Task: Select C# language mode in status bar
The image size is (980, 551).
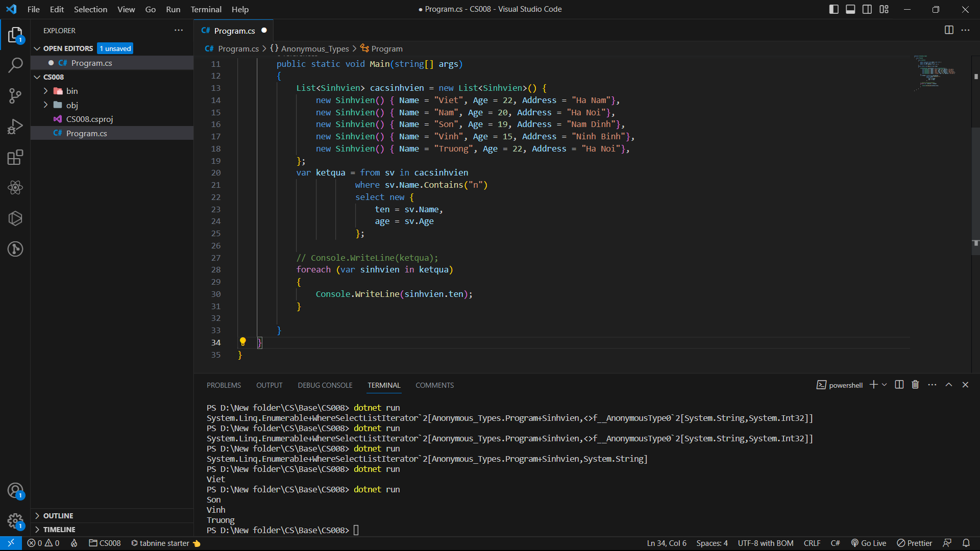Action: [x=835, y=543]
